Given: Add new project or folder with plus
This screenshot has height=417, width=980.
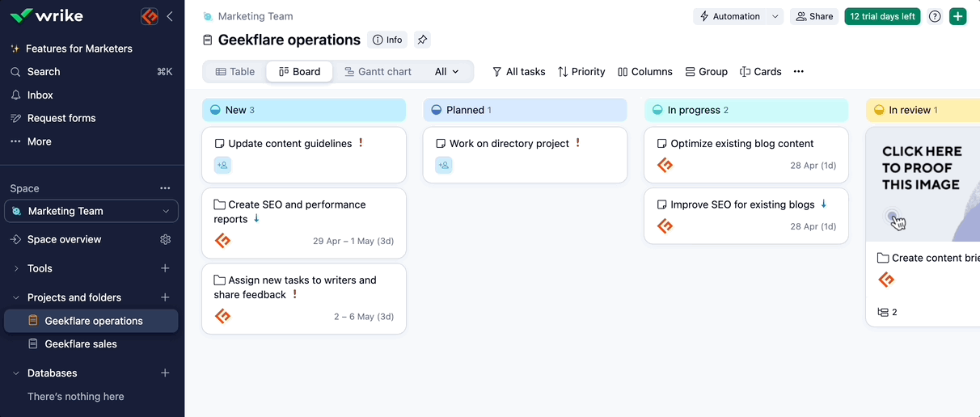Looking at the screenshot, I should pyautogui.click(x=166, y=297).
